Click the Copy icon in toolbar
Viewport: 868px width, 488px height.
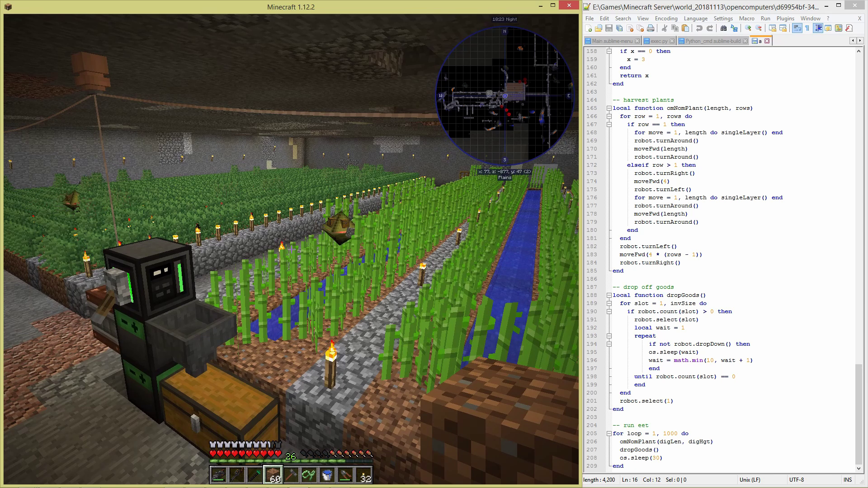(x=675, y=28)
